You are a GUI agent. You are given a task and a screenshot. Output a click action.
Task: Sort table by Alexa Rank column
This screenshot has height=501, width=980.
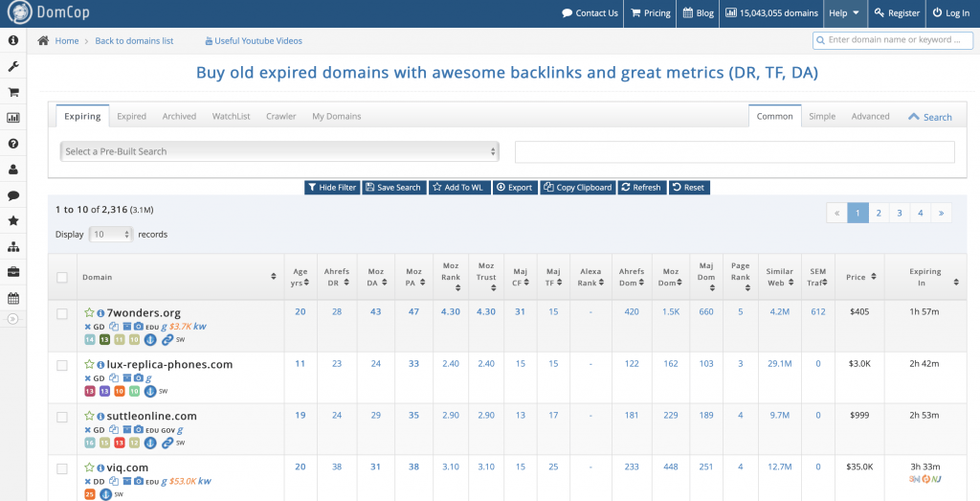click(590, 277)
